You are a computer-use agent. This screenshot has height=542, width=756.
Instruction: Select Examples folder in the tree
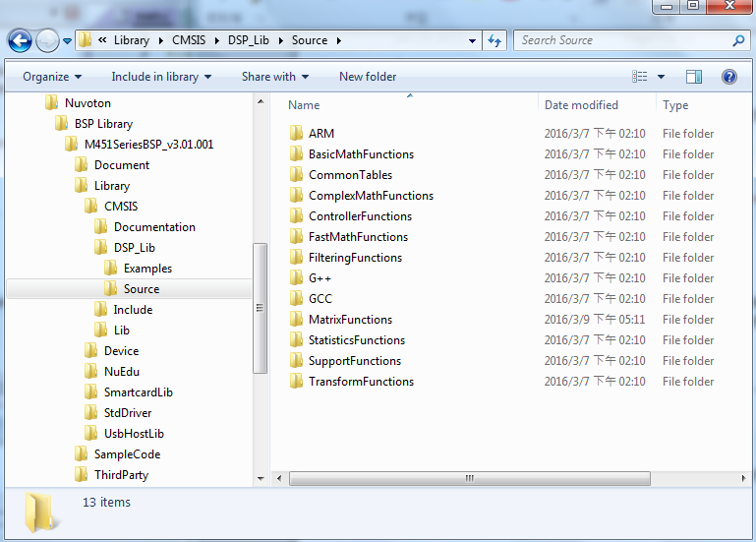[148, 269]
